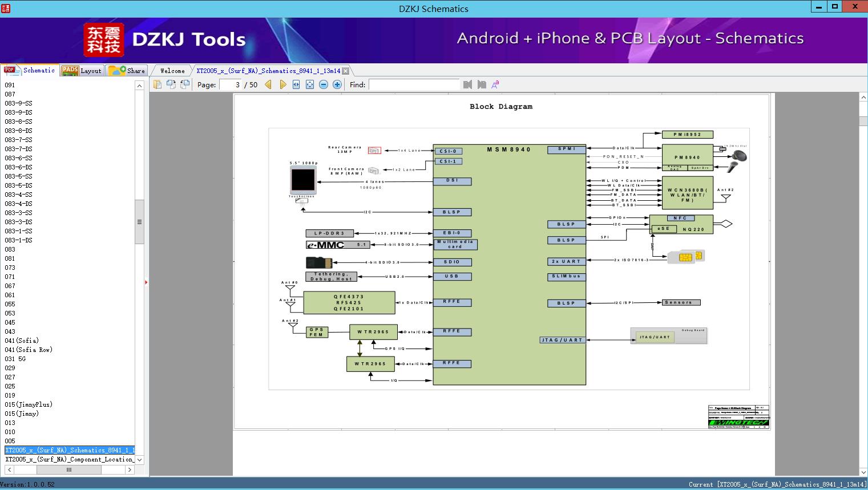Maximize the DZKJ Schematics window
868x490 pixels.
click(x=835, y=7)
